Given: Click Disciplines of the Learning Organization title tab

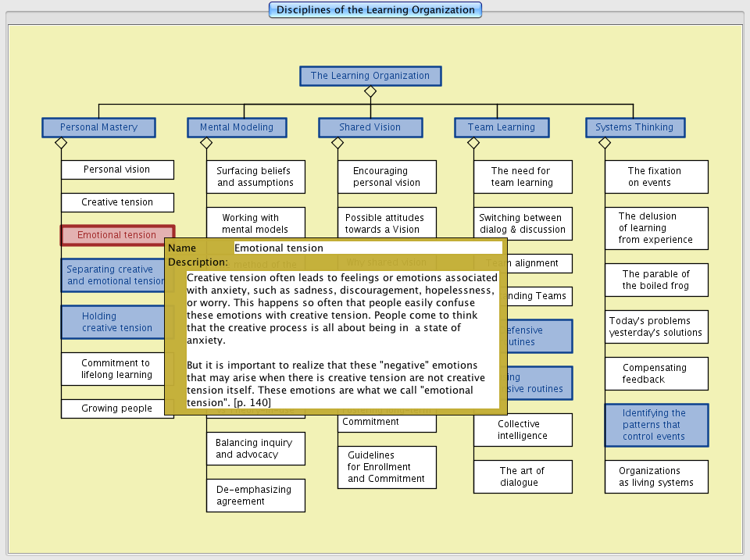Looking at the screenshot, I should (375, 10).
